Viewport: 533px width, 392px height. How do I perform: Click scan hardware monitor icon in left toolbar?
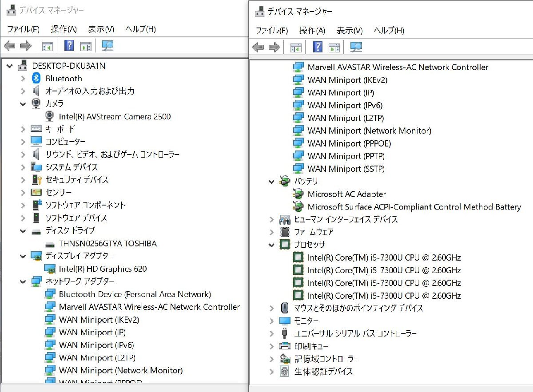tap(108, 45)
